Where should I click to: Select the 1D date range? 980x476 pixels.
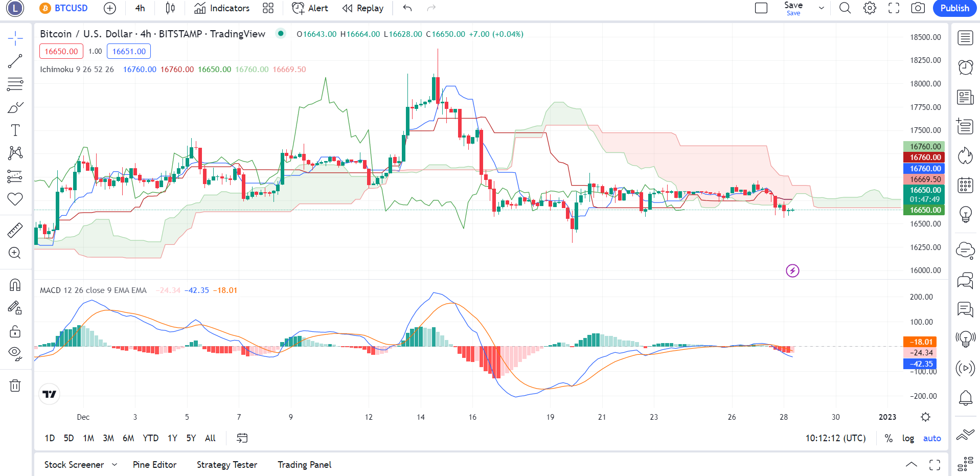tap(50, 438)
